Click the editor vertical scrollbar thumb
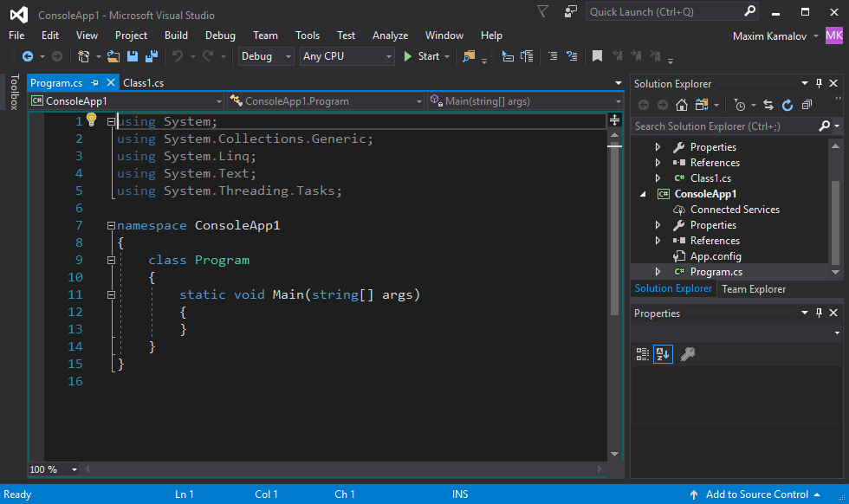This screenshot has height=504, width=849. [614, 230]
